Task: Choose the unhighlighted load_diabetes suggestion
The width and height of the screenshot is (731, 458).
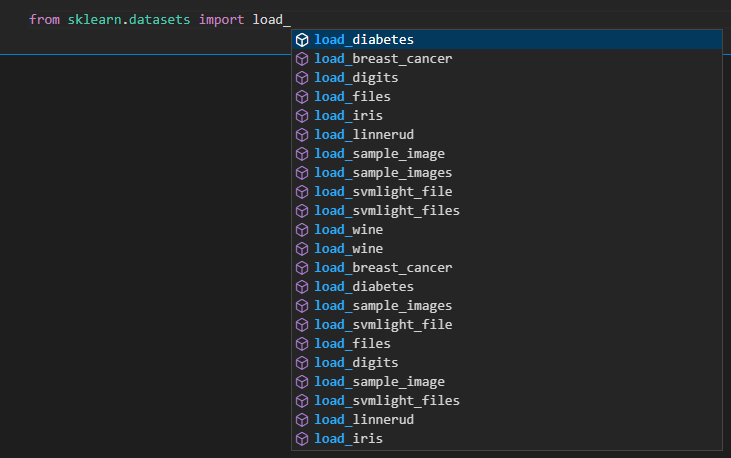Action: 507,287
